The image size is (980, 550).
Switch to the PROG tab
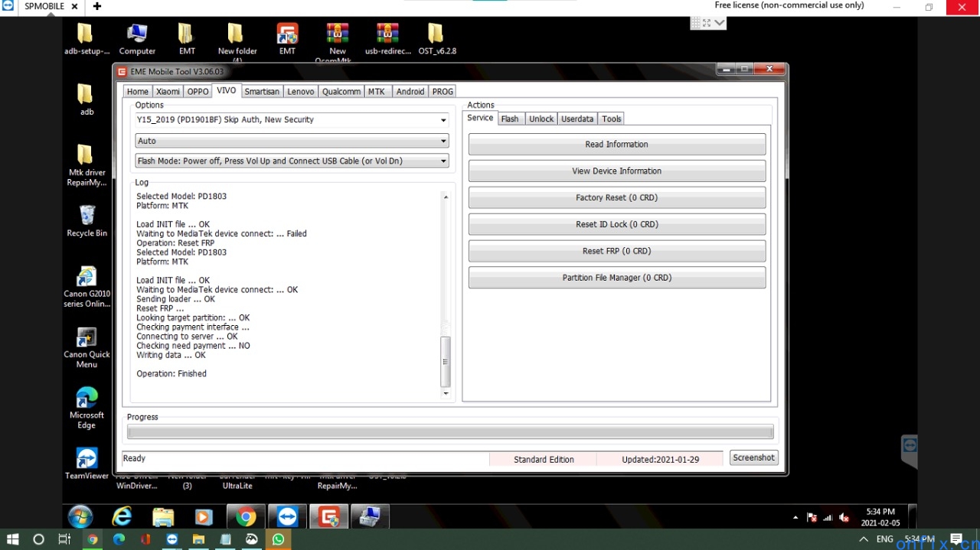(x=443, y=92)
